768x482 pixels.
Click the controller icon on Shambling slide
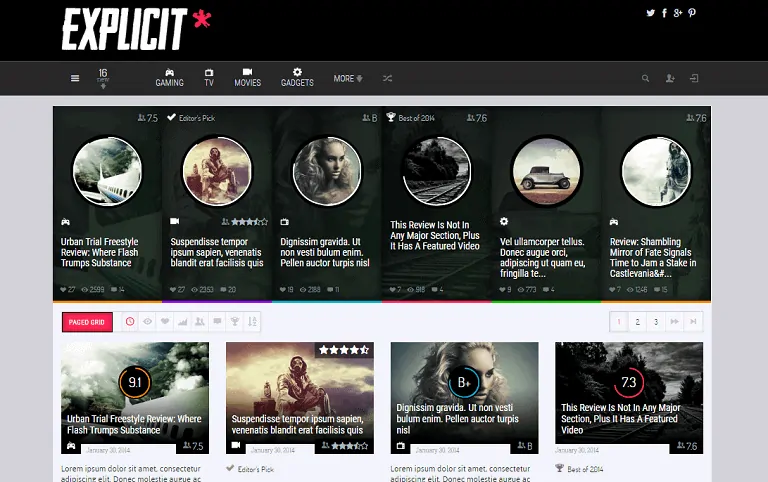[x=614, y=222]
